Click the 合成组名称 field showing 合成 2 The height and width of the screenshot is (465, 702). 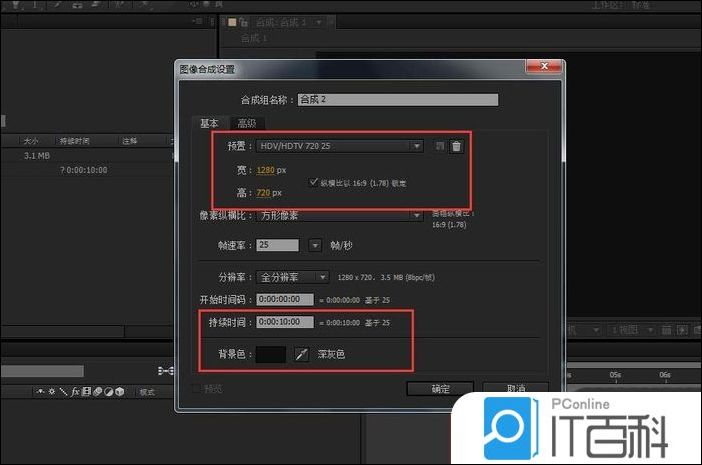pyautogui.click(x=398, y=100)
